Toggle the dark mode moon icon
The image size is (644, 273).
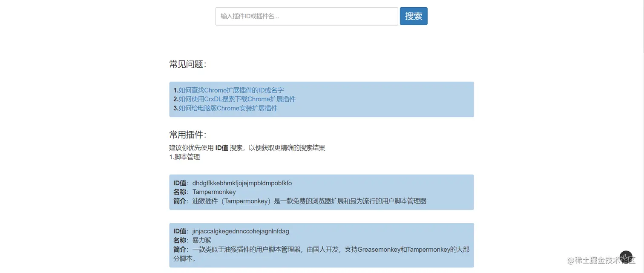(x=626, y=257)
